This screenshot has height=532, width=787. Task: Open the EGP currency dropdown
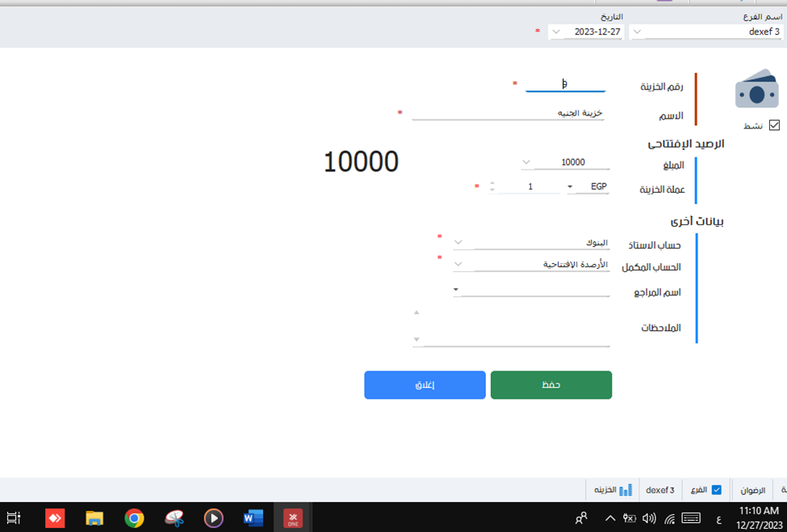[570, 187]
